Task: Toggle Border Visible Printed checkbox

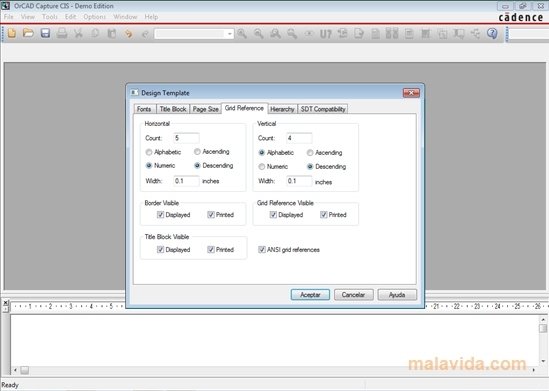Action: 211,215
